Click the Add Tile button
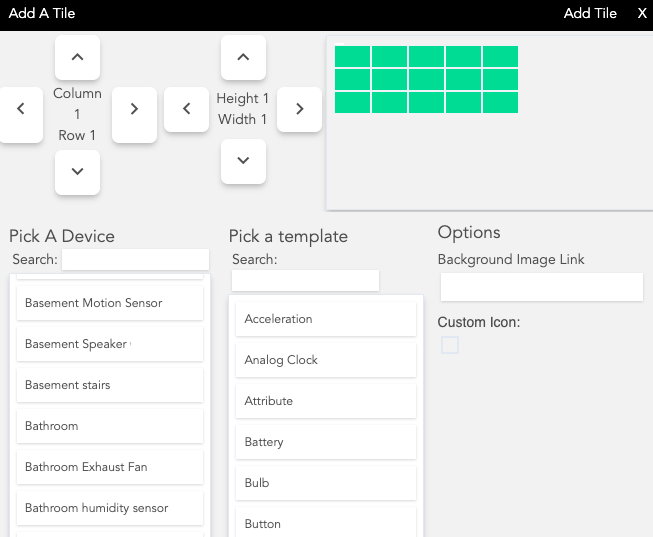The width and height of the screenshot is (653, 537). [590, 13]
